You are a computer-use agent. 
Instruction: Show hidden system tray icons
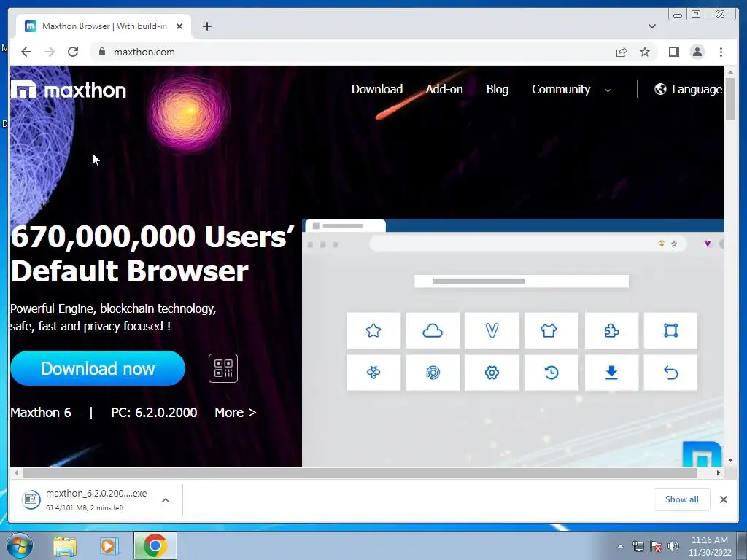(620, 546)
